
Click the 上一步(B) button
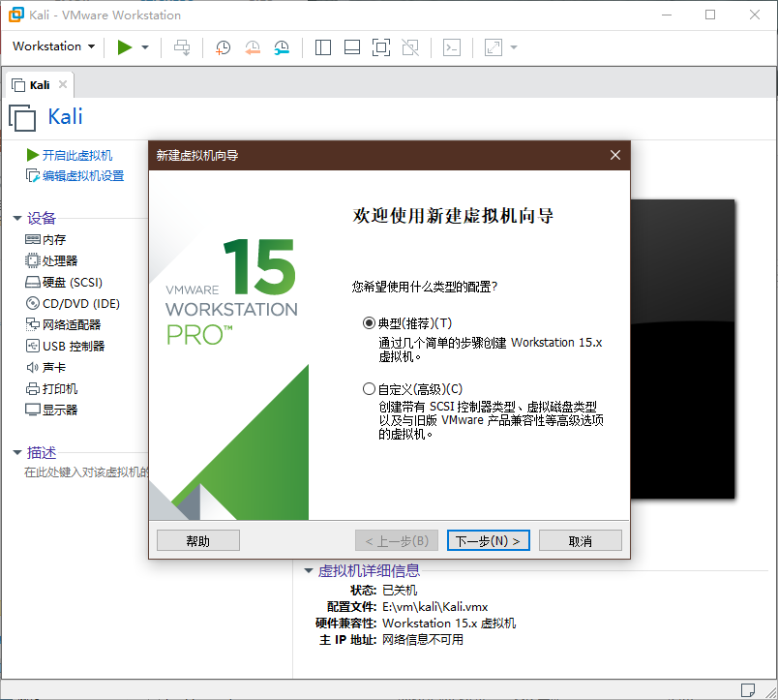pyautogui.click(x=397, y=540)
